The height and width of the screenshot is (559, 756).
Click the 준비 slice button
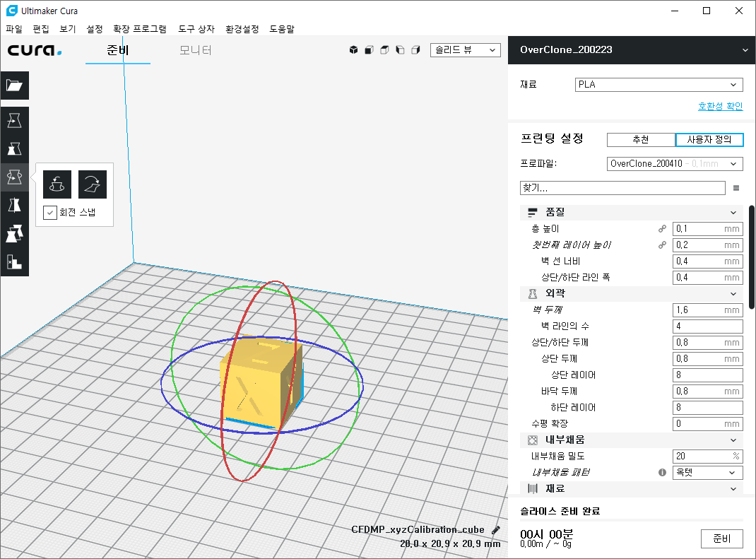pos(722,539)
